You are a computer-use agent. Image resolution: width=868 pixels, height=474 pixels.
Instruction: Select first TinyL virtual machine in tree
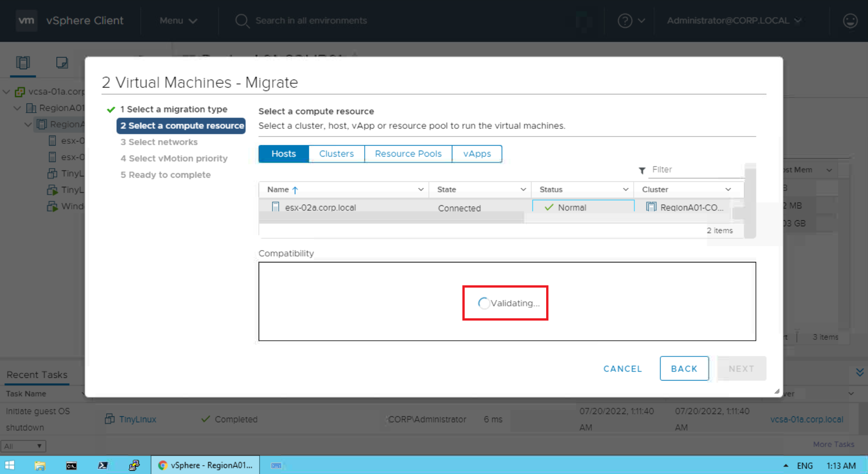[65, 174]
